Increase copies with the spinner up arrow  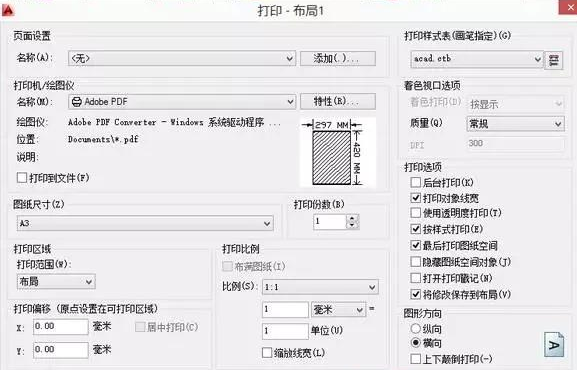coord(352,218)
